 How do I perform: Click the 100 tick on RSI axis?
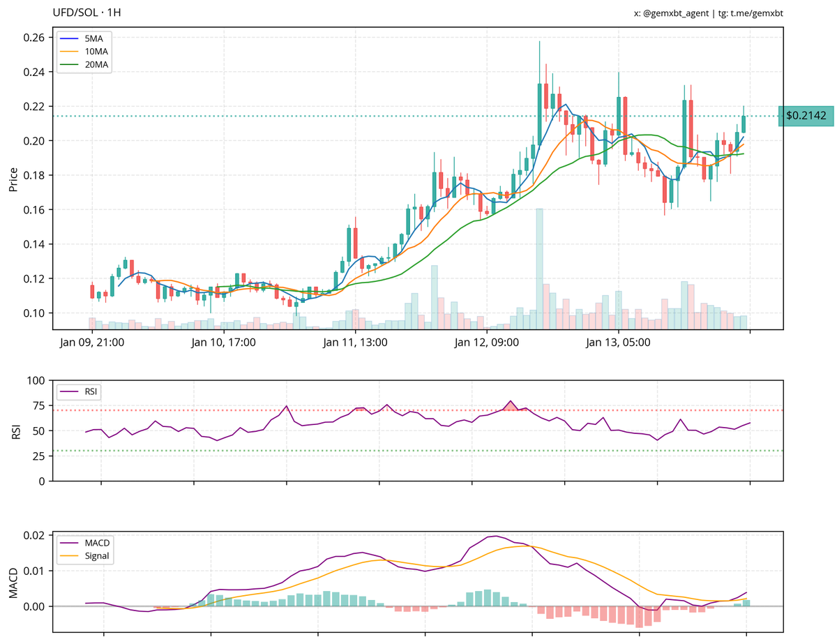37,381
